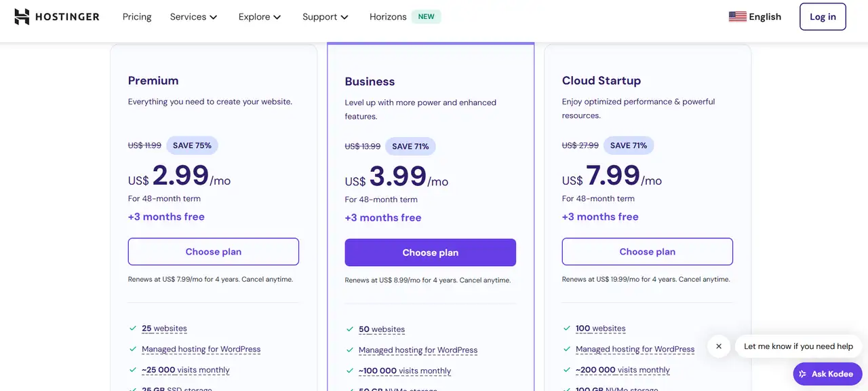Viewport: 868px width, 391px height.
Task: Click the Business plan title
Action: [370, 81]
